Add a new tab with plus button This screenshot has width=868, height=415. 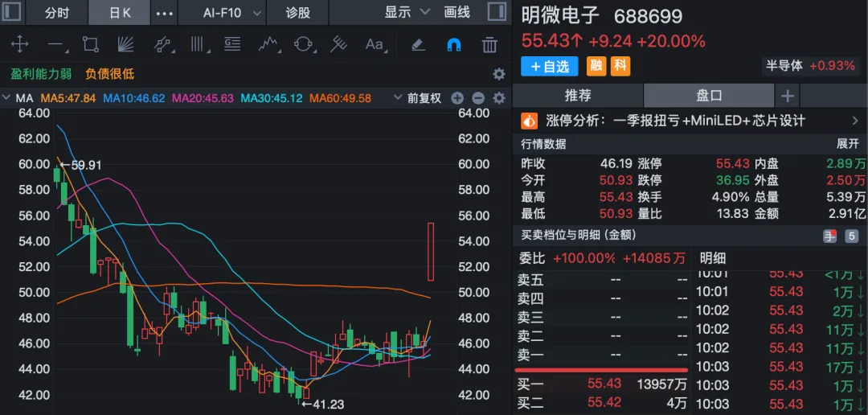click(788, 96)
